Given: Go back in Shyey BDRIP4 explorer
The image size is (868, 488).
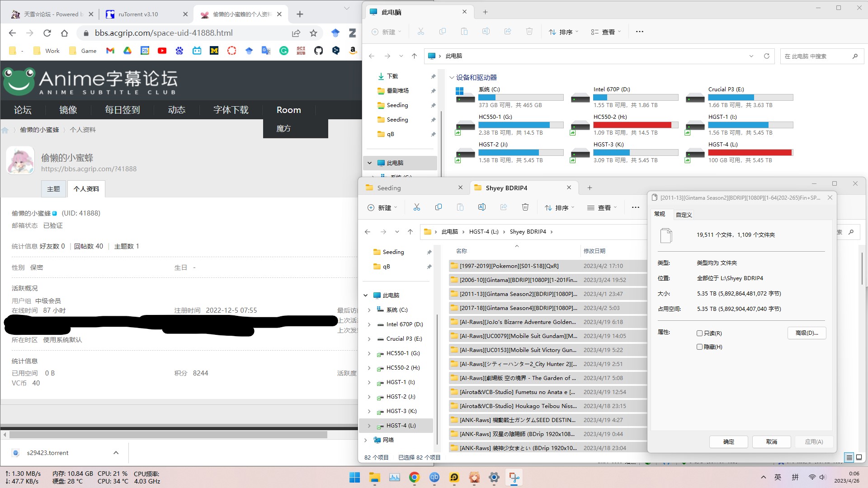Looking at the screenshot, I should (x=368, y=232).
